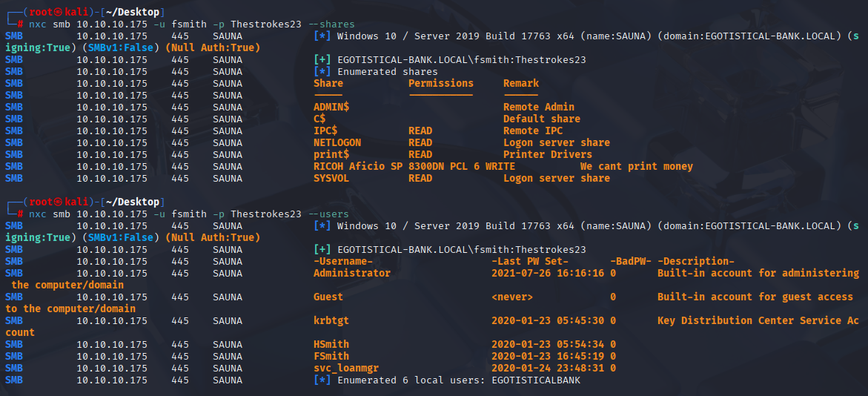Click the -BadPW- column header
Image resolution: width=868 pixels, height=396 pixels.
[x=631, y=262]
